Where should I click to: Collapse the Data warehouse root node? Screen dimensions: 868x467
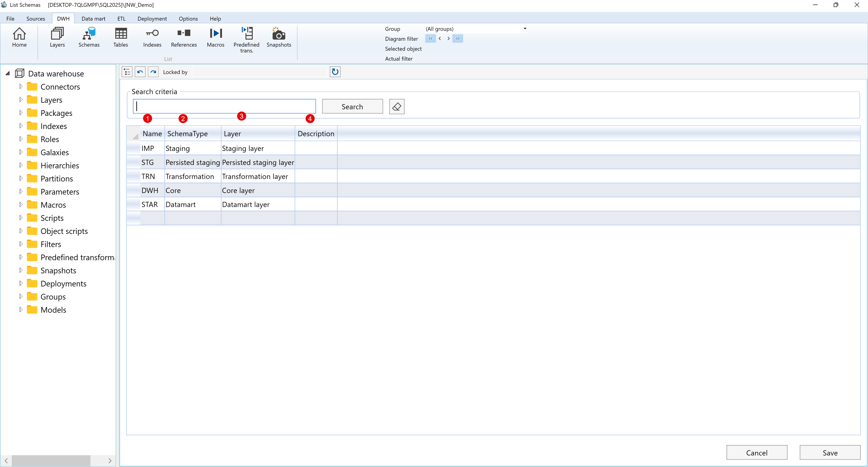(7, 74)
